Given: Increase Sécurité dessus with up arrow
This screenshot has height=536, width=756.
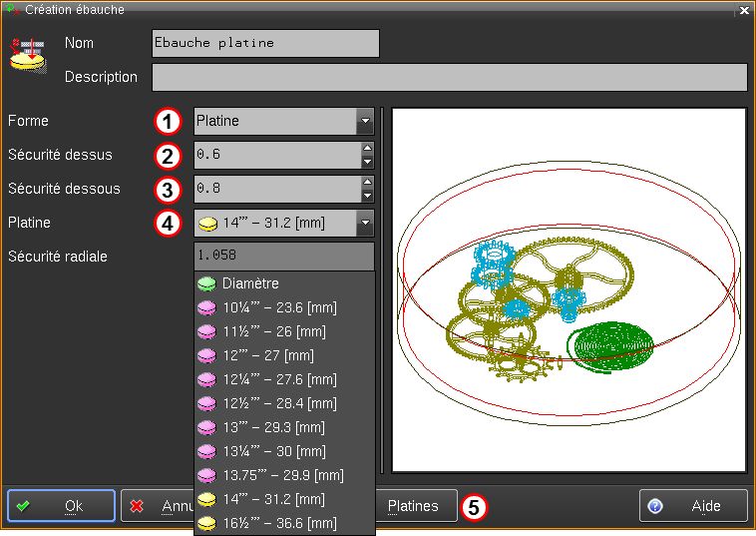Looking at the screenshot, I should coord(367,149).
